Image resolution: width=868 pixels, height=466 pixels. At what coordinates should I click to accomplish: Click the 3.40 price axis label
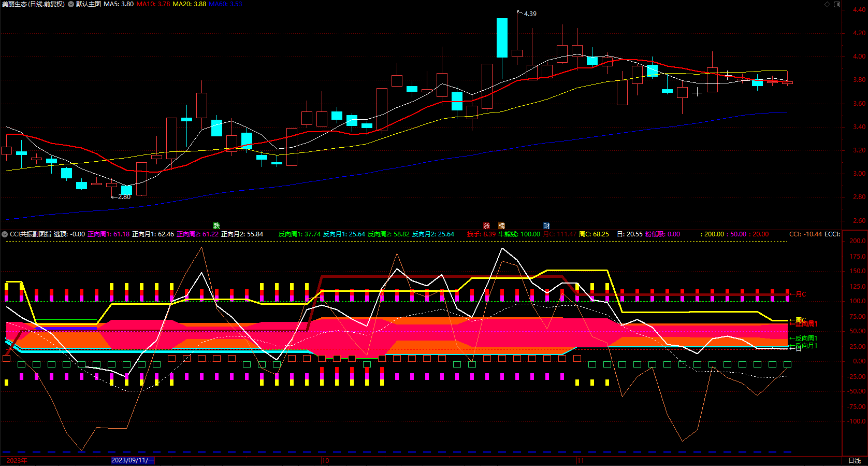point(859,127)
